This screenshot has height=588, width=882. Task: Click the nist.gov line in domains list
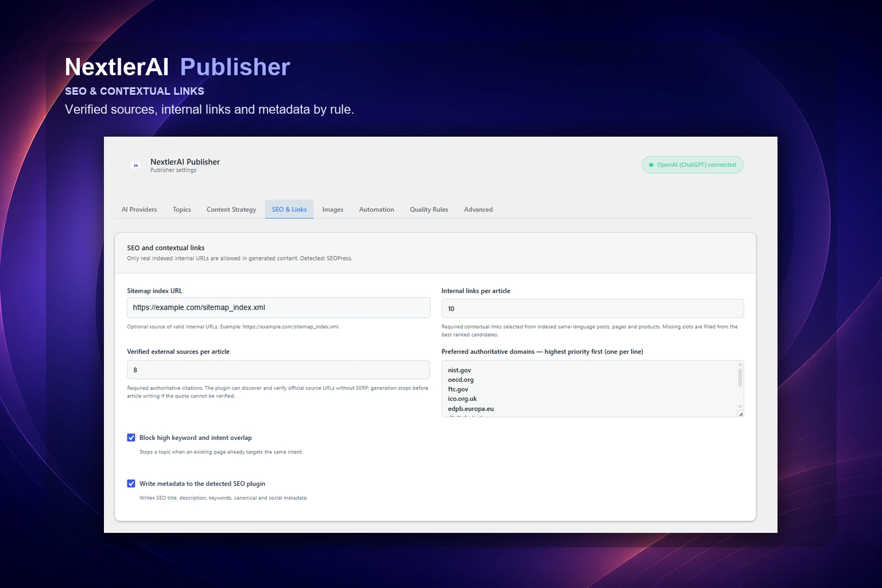click(x=459, y=370)
